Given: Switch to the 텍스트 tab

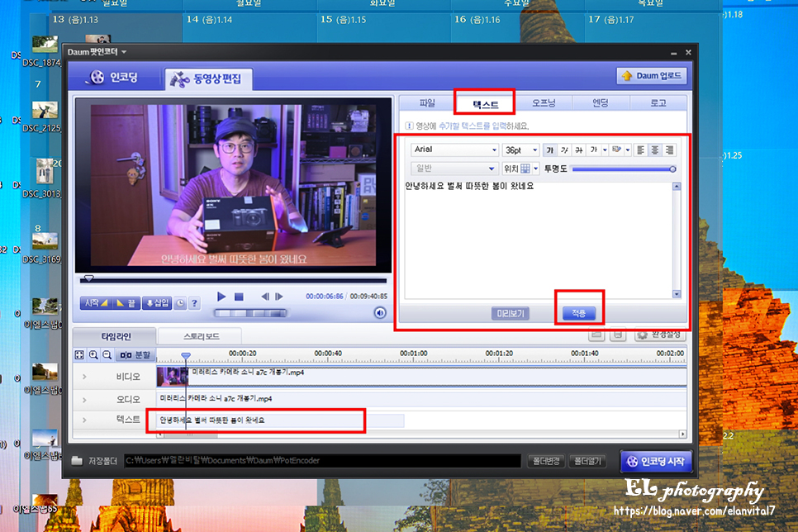Looking at the screenshot, I should click(485, 104).
